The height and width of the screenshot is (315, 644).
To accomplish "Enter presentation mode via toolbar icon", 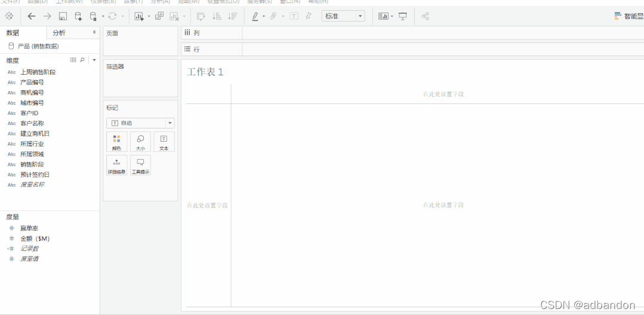I will tap(403, 17).
